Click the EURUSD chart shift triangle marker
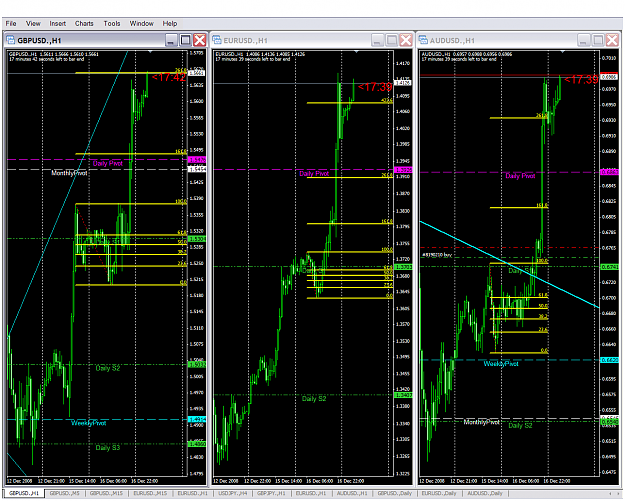Image resolution: width=625 pixels, height=501 pixels. (x=356, y=52)
